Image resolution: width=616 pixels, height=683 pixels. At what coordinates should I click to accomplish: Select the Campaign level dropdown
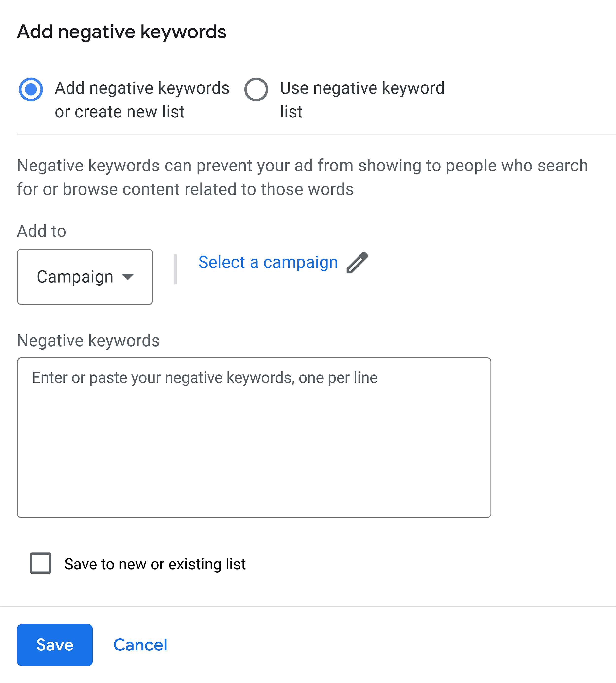click(x=85, y=276)
